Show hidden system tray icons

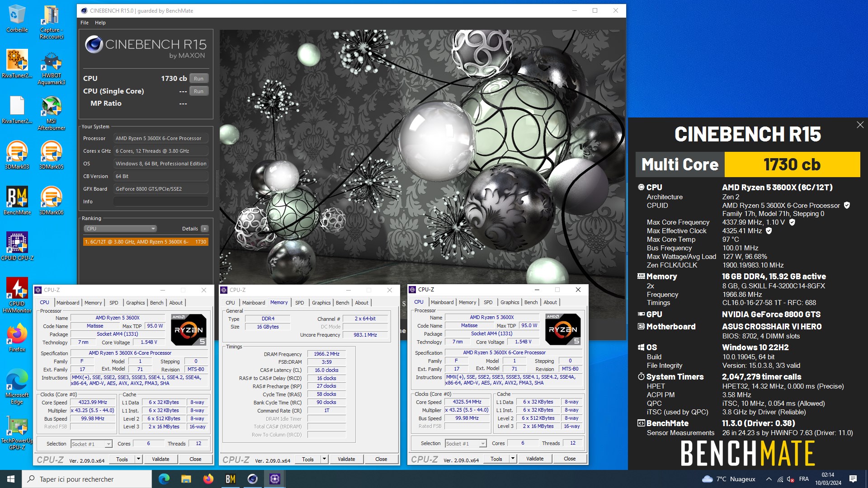point(769,479)
